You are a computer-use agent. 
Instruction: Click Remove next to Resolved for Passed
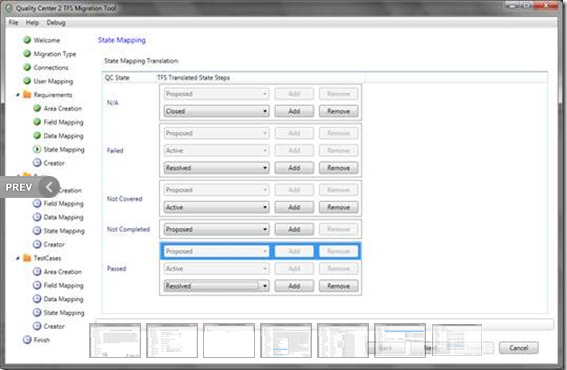(x=338, y=286)
